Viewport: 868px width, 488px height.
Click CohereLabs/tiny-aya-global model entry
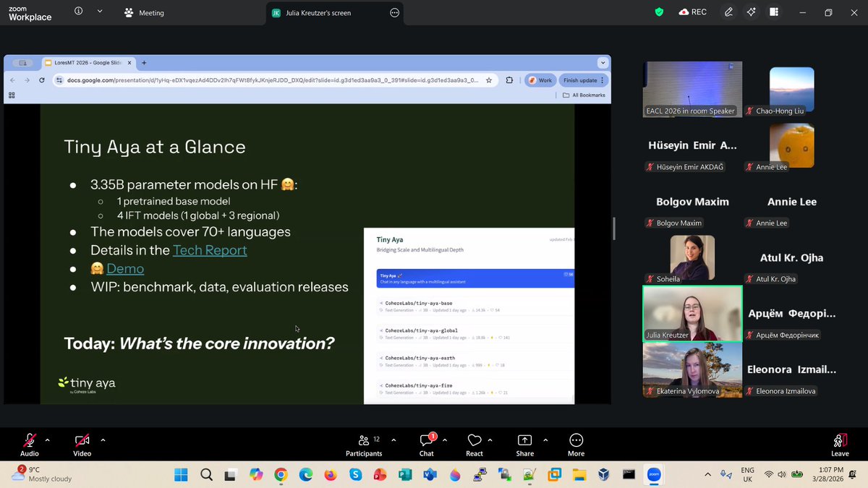click(476, 333)
